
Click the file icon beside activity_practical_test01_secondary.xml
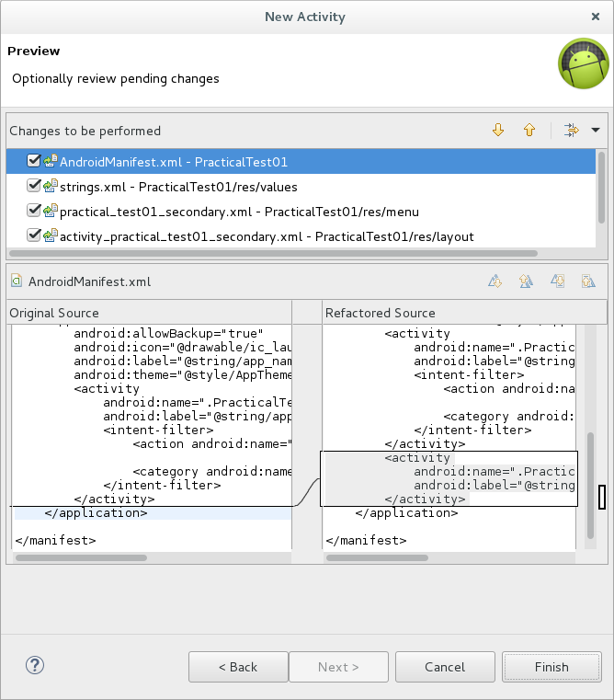[51, 235]
